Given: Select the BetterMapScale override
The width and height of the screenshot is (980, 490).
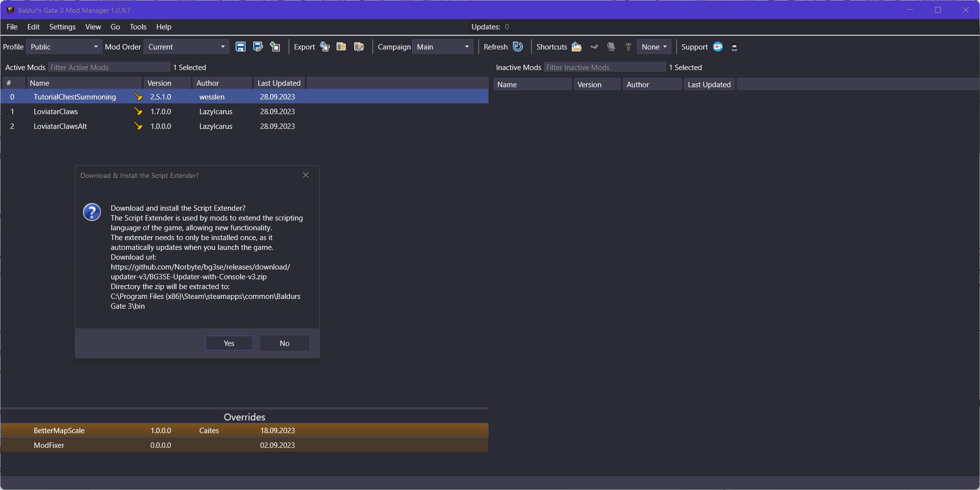Looking at the screenshot, I should point(245,430).
